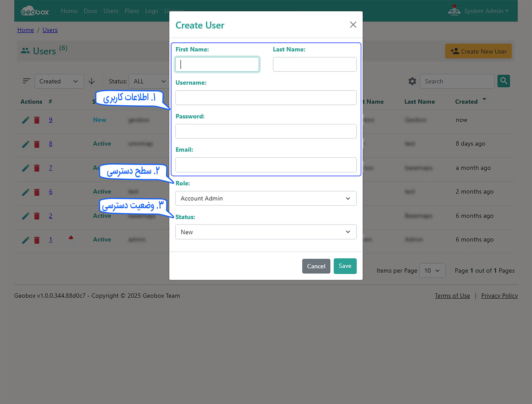This screenshot has height=404, width=532.
Task: Close the Create User dialog with X
Action: point(353,25)
